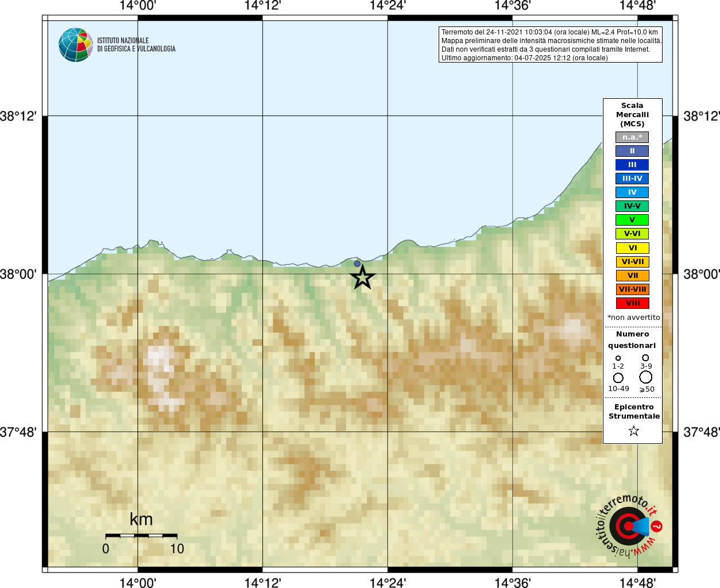Click the right 38°00' latitude label
720x588 pixels.
701,274
